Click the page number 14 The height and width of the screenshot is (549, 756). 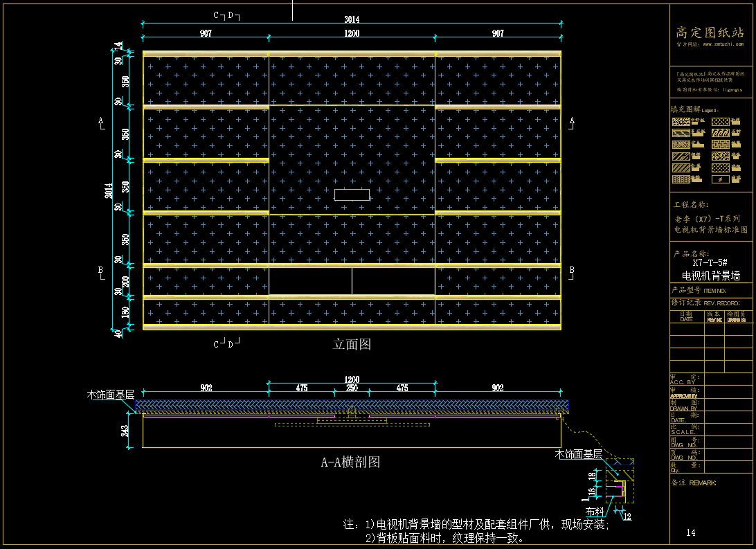[x=690, y=532]
